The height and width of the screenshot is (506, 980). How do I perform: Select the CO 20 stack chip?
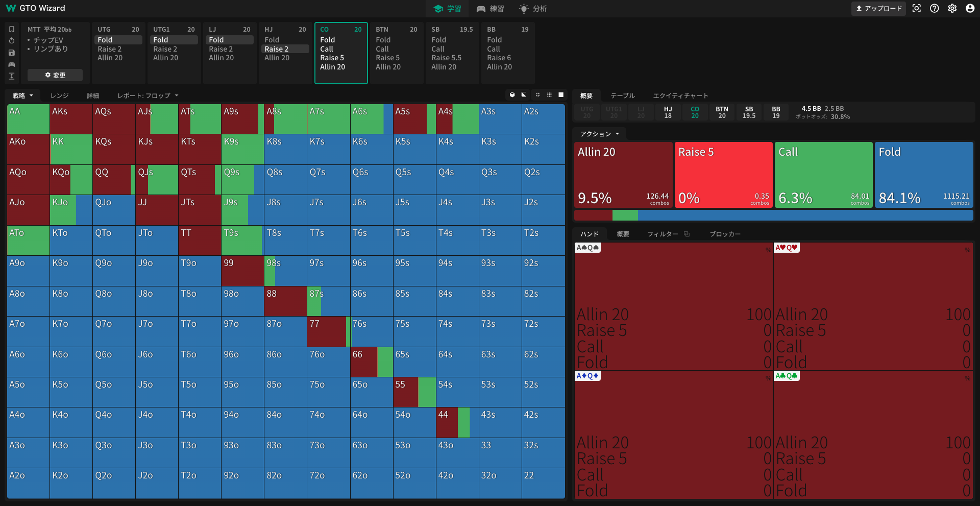[695, 112]
